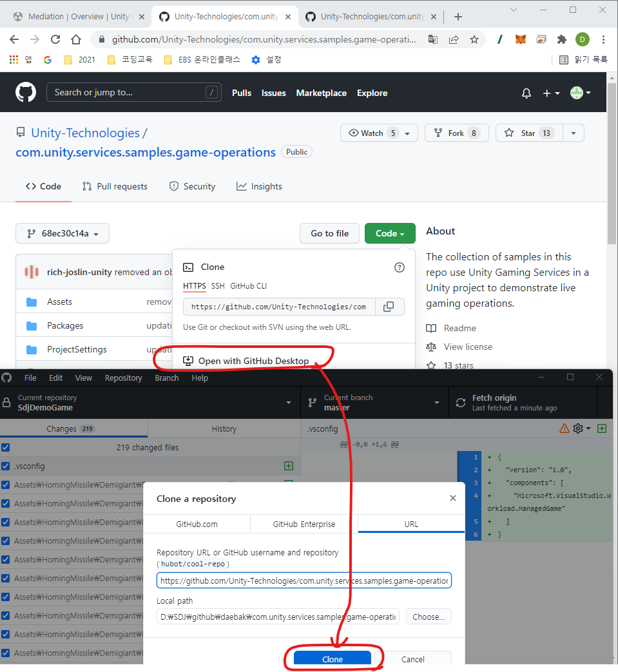Open the Readme link in About
Viewport: 618px width, 672px height.
tap(460, 329)
